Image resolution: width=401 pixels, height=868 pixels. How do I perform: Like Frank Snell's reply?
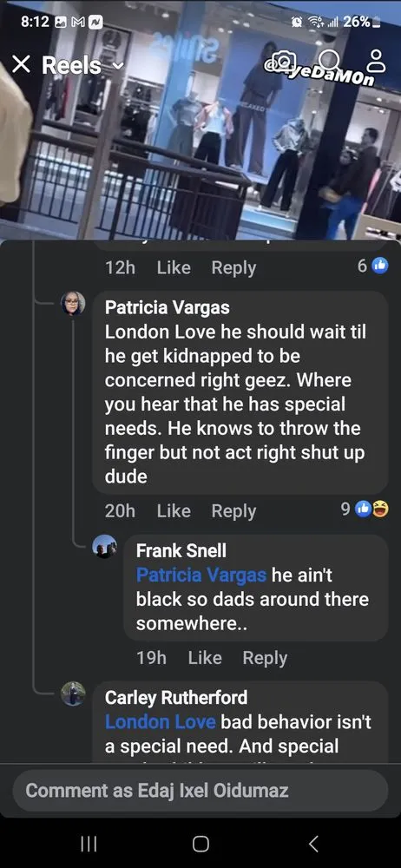pos(204,658)
